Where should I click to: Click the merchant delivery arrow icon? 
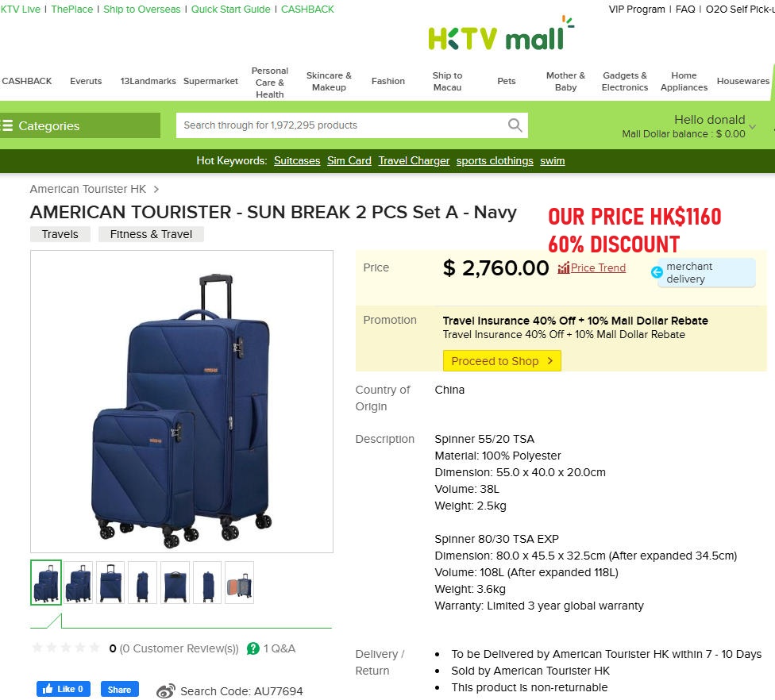(x=657, y=272)
